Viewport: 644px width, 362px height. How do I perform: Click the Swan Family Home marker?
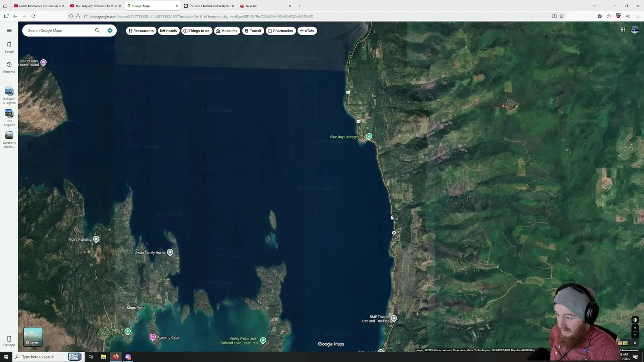click(x=170, y=252)
